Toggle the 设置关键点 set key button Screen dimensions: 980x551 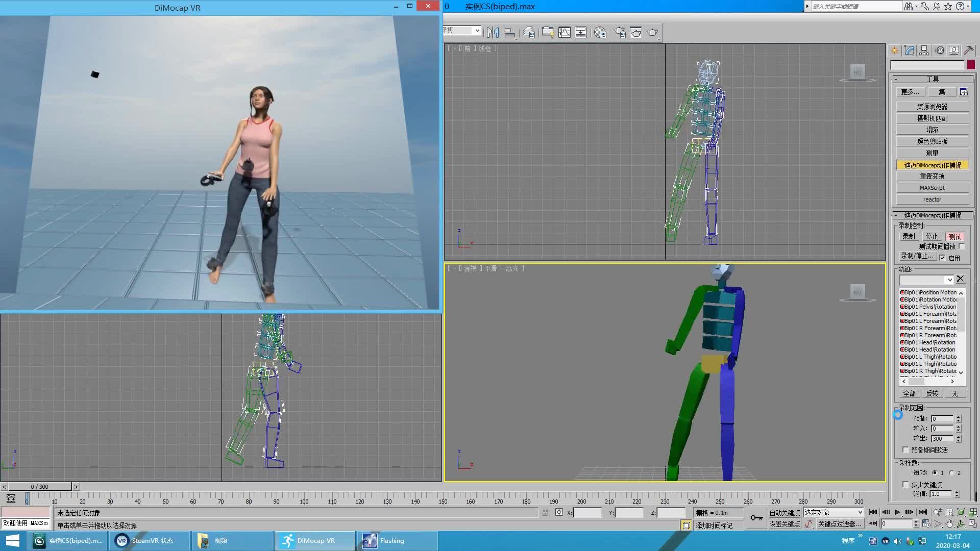[785, 524]
